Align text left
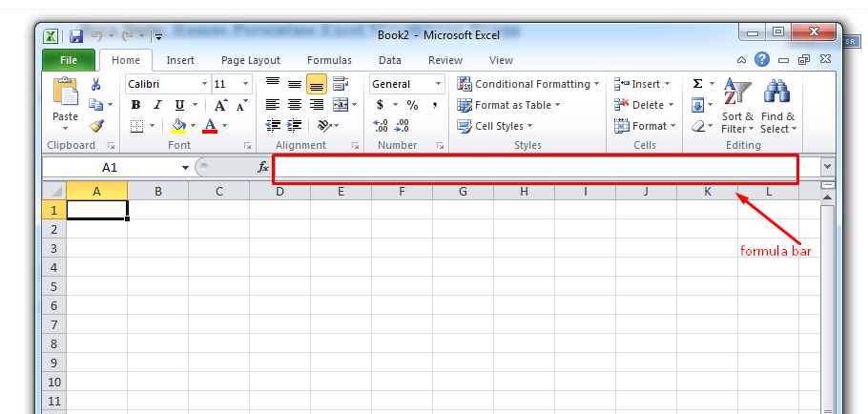 273,105
